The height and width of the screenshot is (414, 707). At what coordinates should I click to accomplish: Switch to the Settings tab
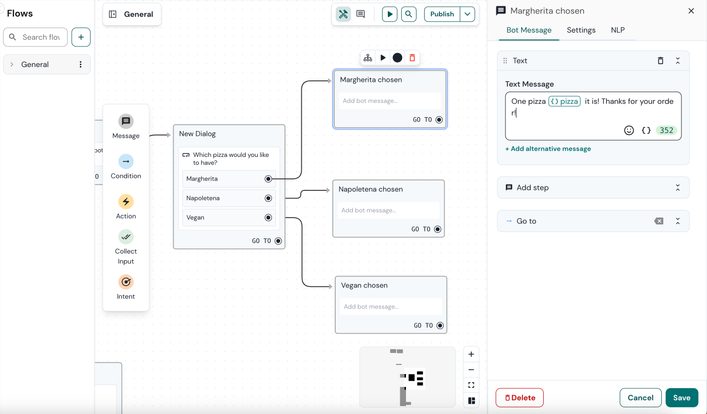click(x=581, y=30)
